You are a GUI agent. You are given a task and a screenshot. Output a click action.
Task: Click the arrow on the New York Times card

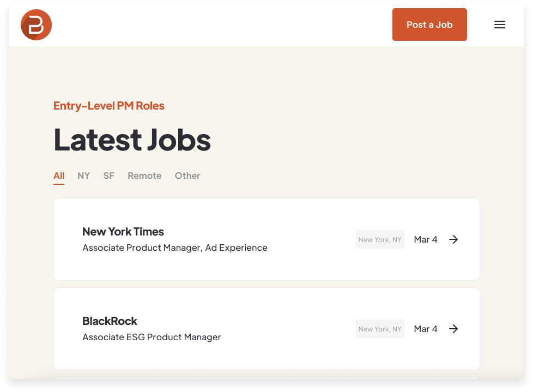pyautogui.click(x=453, y=239)
